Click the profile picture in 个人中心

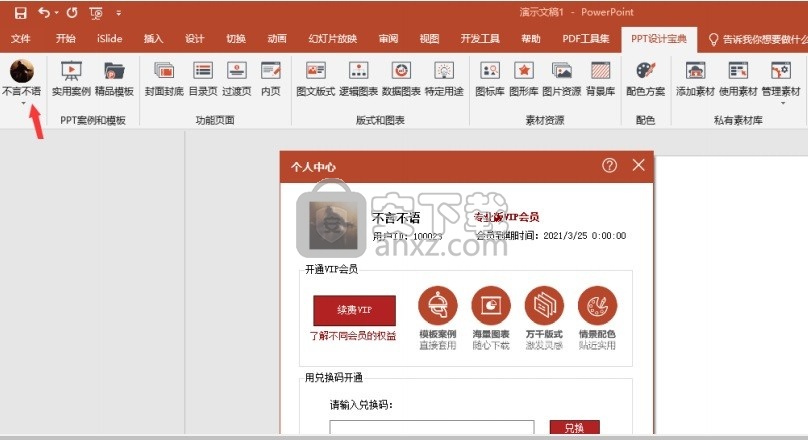tap(333, 226)
